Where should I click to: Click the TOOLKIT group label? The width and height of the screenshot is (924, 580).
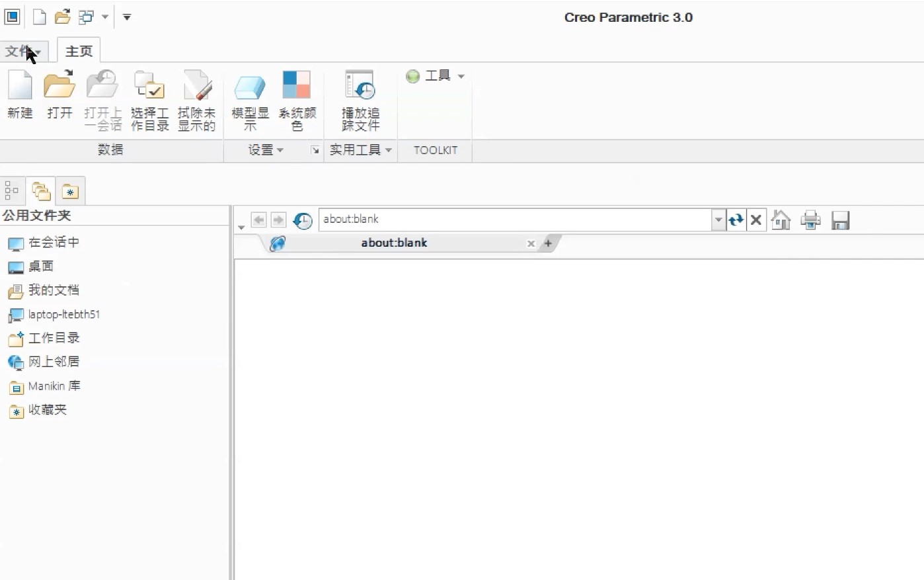click(436, 150)
